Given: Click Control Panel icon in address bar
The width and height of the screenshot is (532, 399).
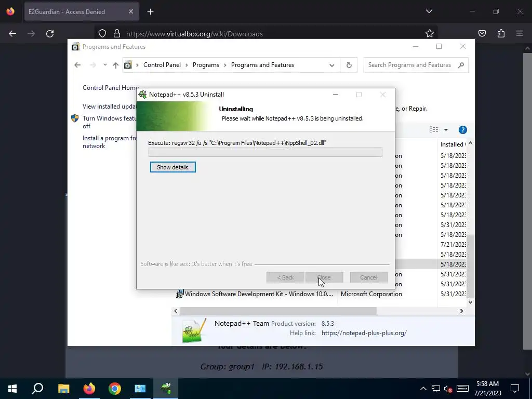Looking at the screenshot, I should point(128,65).
